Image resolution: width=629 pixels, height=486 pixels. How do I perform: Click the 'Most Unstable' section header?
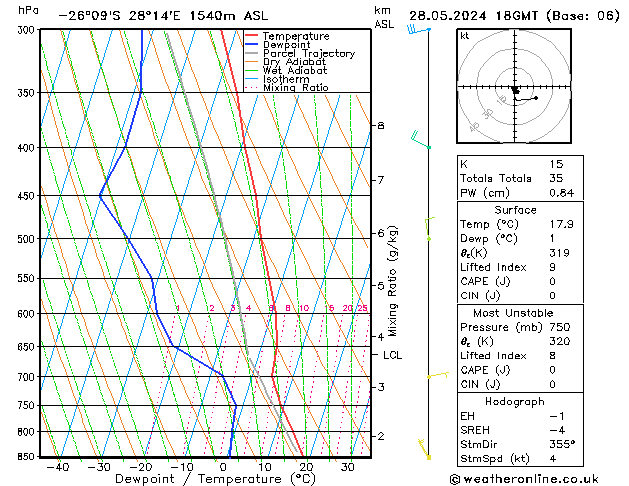(513, 313)
